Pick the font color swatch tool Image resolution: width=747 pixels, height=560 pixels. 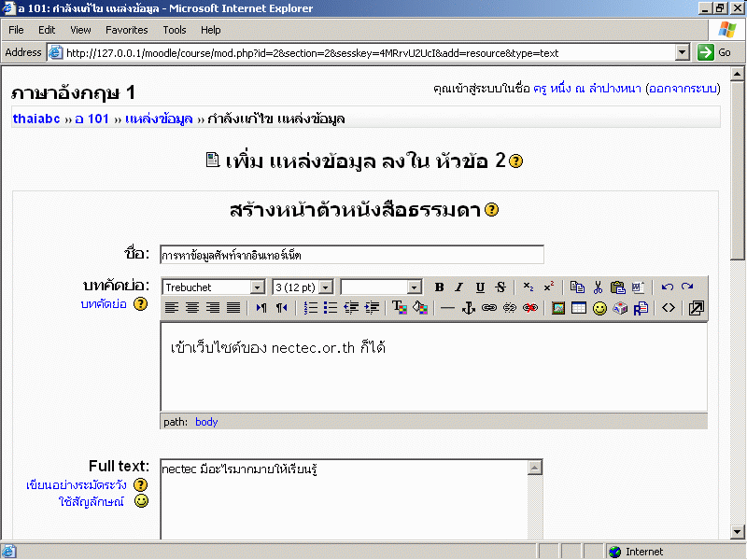tap(399, 308)
